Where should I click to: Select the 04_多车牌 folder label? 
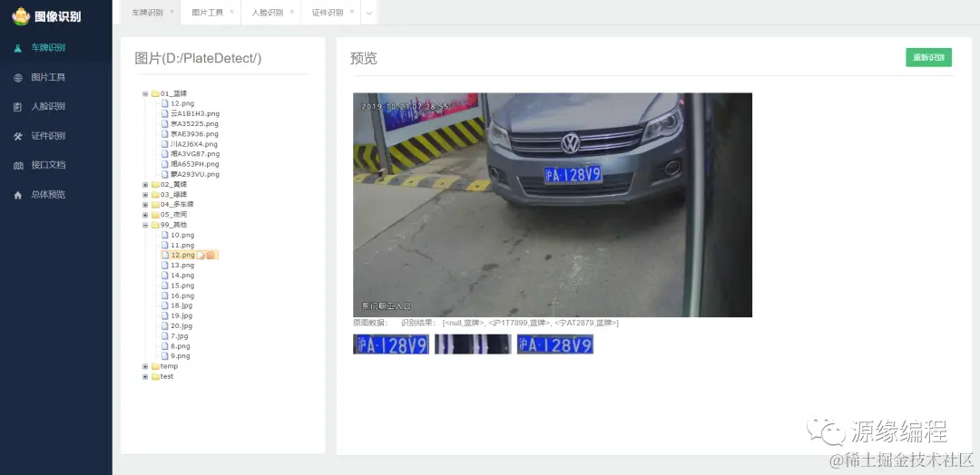[176, 205]
